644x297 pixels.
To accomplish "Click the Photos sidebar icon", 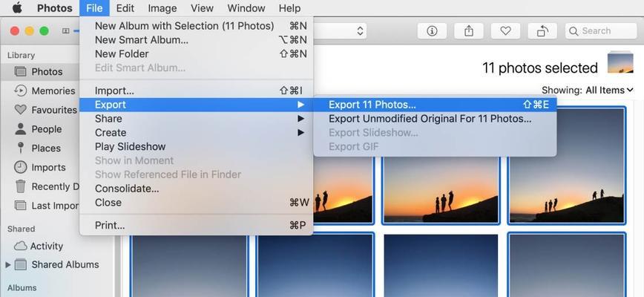I will 20,72.
